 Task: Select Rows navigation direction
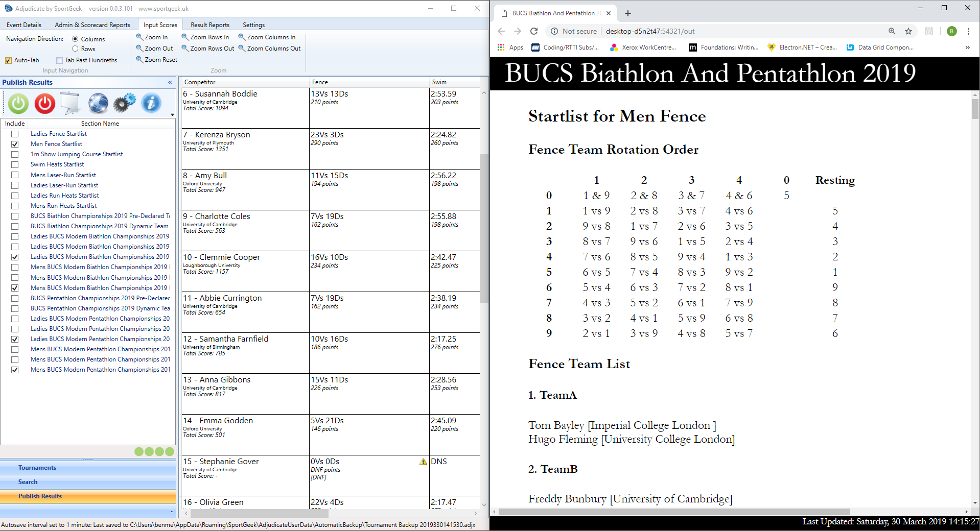[x=75, y=49]
